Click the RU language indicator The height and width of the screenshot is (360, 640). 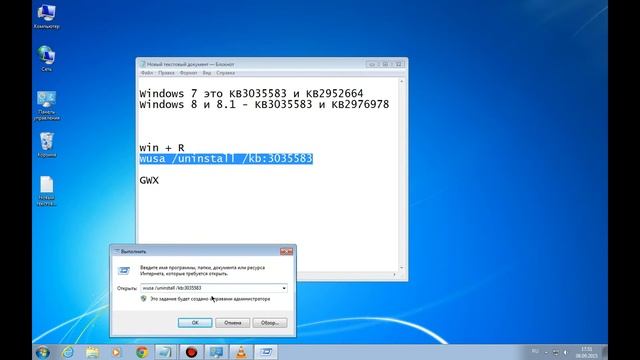coord(535,351)
